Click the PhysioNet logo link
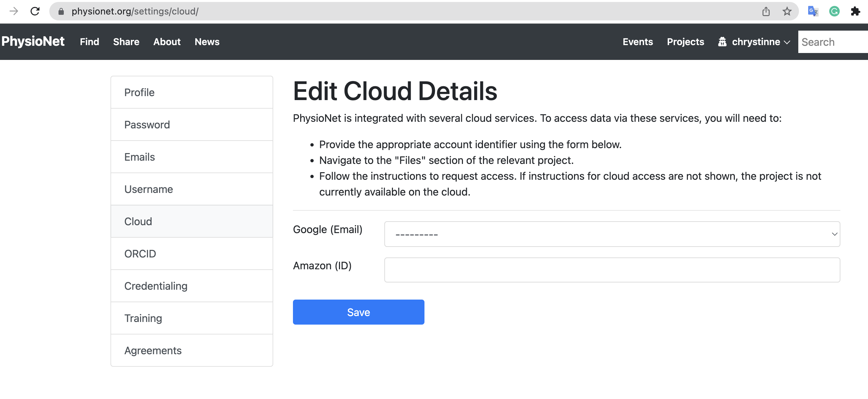 (x=33, y=41)
